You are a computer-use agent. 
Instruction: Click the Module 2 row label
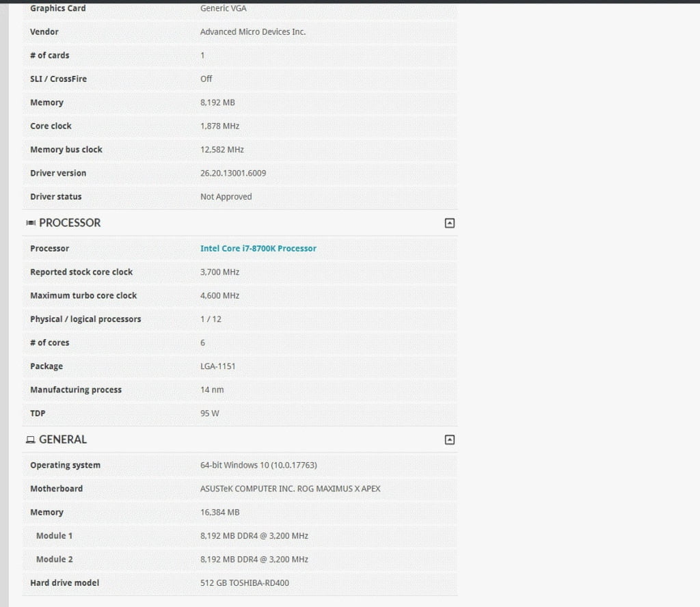pos(54,560)
